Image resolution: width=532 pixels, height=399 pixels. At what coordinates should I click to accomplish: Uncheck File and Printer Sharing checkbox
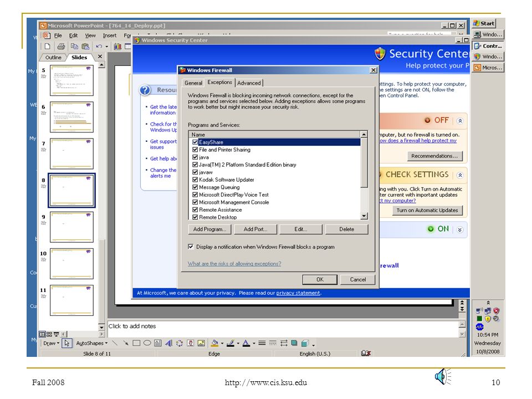195,150
